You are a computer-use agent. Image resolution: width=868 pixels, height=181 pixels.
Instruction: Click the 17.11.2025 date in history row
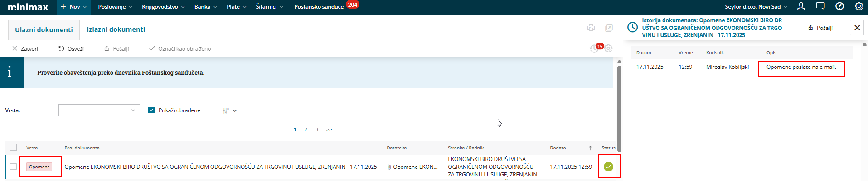pyautogui.click(x=650, y=67)
